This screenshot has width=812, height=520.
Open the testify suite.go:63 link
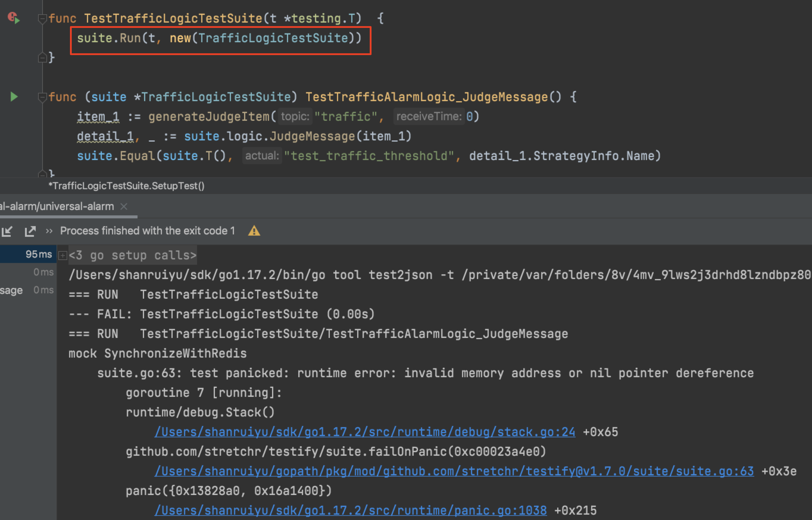pyautogui.click(x=454, y=471)
